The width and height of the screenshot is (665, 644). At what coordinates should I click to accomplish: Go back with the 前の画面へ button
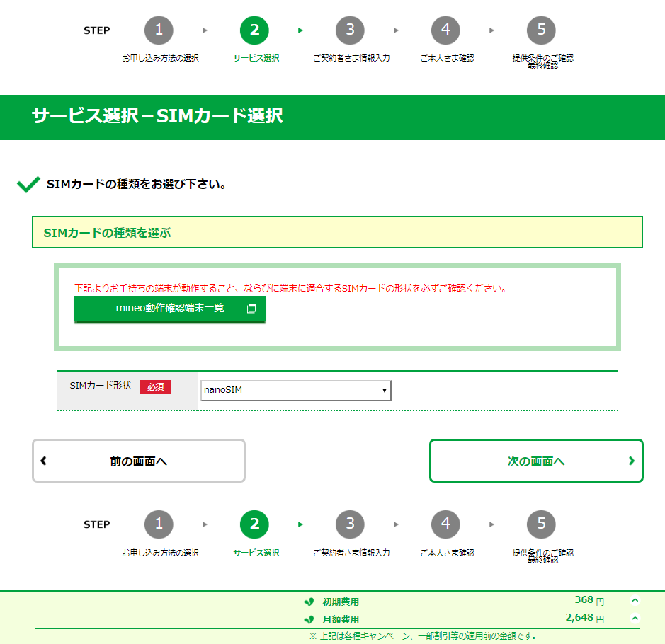click(139, 461)
